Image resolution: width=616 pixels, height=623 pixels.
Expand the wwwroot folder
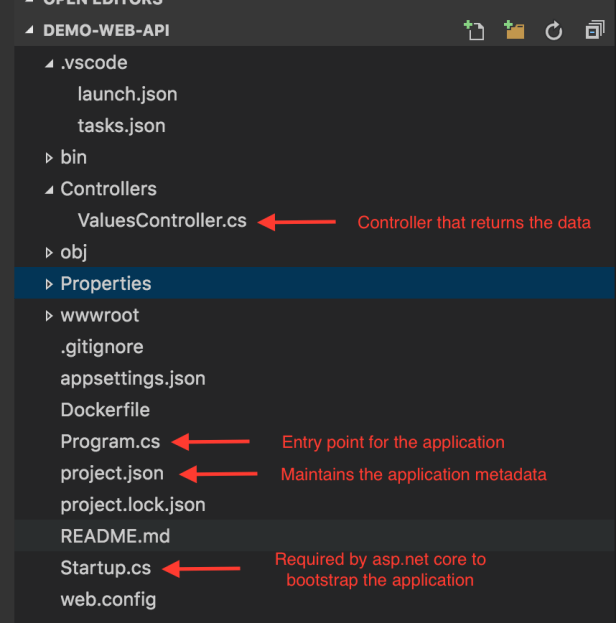pos(50,316)
